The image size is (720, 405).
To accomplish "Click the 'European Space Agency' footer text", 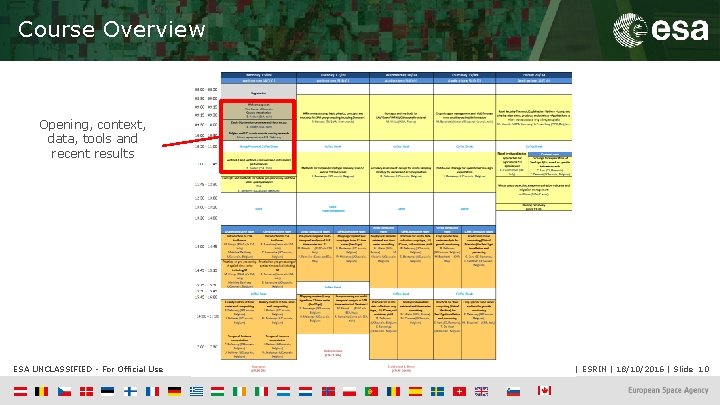I will (x=668, y=390).
